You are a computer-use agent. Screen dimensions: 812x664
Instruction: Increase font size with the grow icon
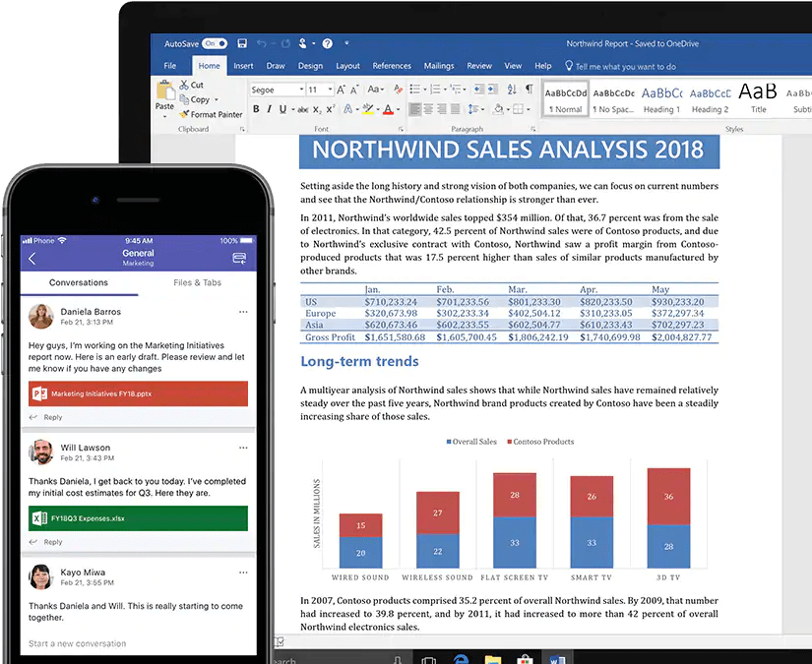click(x=341, y=90)
